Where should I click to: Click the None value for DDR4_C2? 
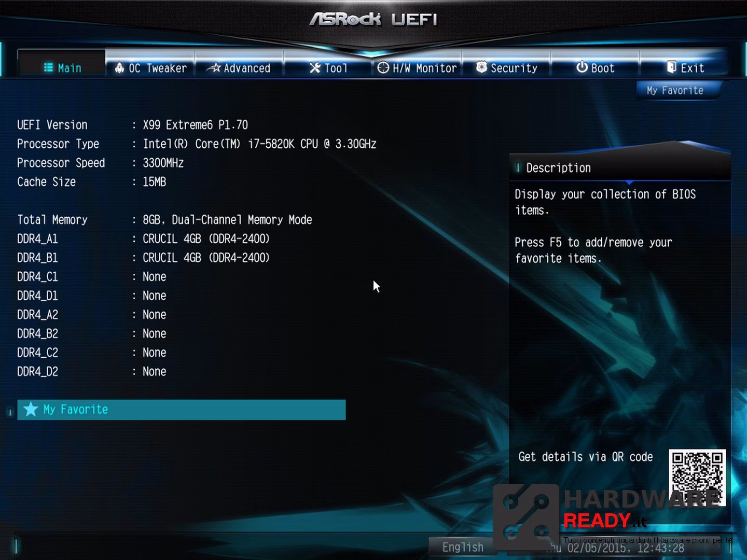tap(155, 353)
